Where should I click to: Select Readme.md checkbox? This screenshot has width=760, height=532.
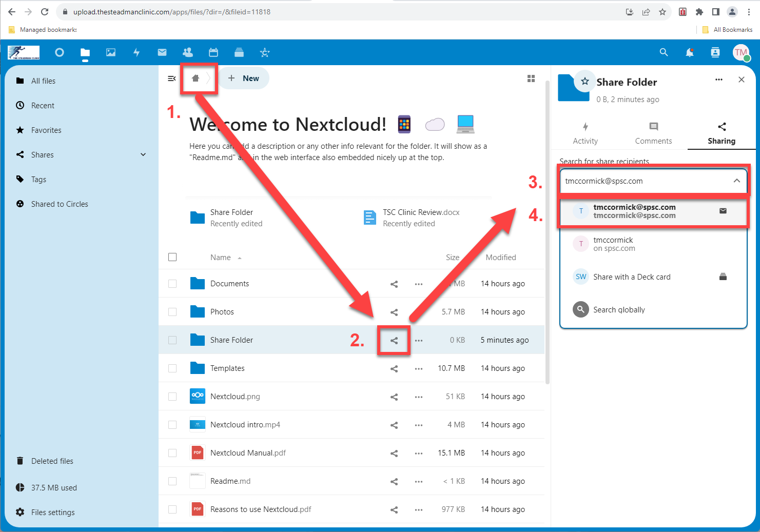click(x=172, y=481)
